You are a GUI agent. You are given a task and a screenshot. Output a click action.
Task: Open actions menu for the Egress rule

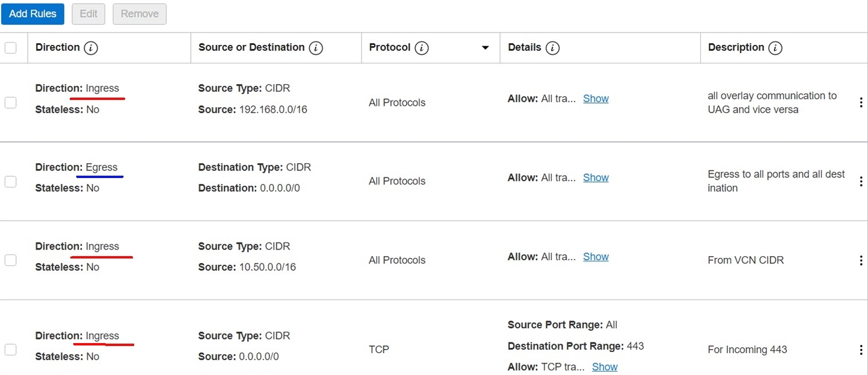861,182
